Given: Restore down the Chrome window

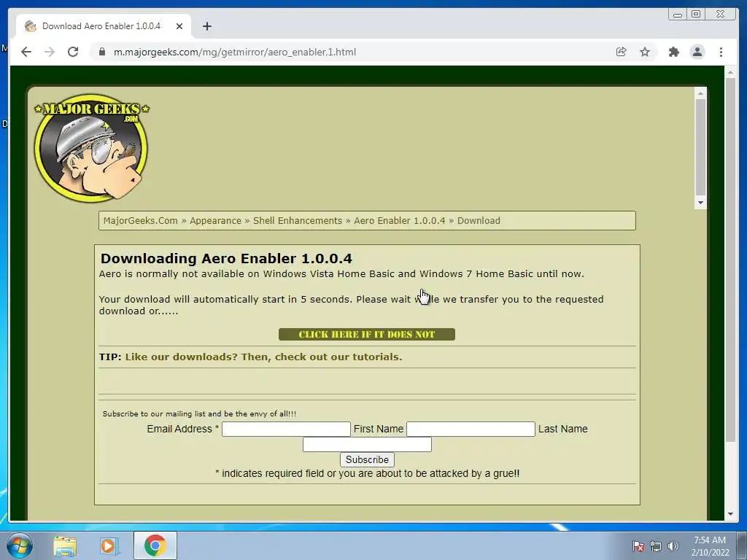Looking at the screenshot, I should (x=696, y=15).
